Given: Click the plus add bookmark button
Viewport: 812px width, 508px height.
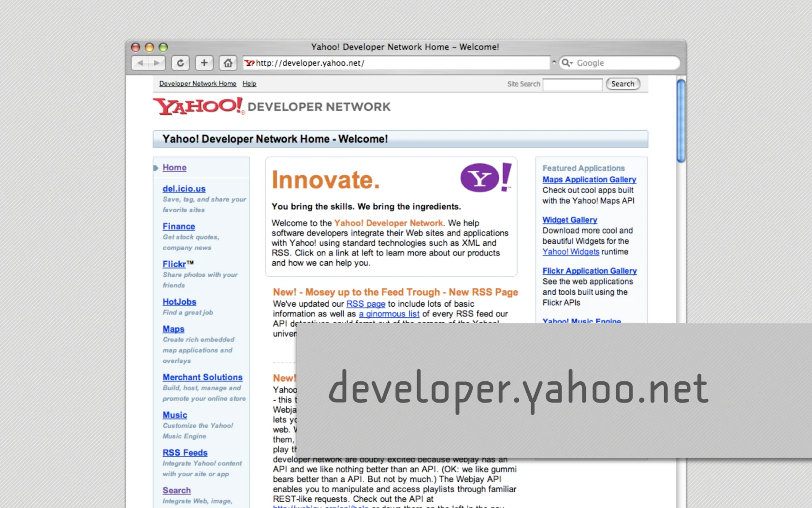Looking at the screenshot, I should 204,63.
